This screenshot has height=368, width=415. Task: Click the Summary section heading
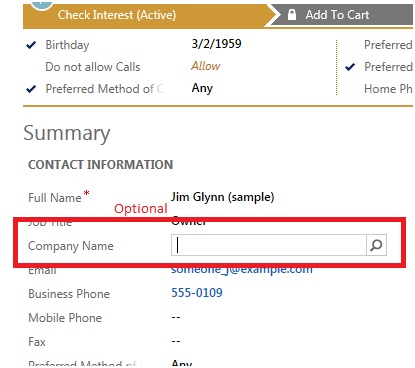coord(67,133)
